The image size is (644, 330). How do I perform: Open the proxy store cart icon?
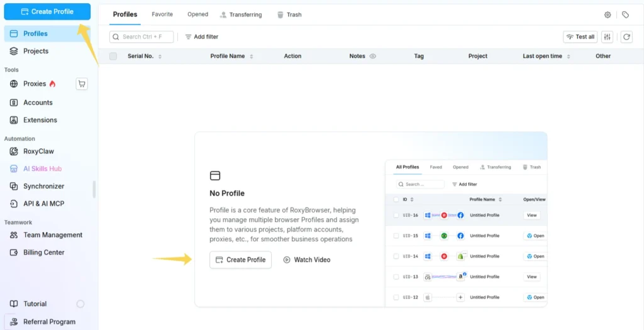coord(82,84)
